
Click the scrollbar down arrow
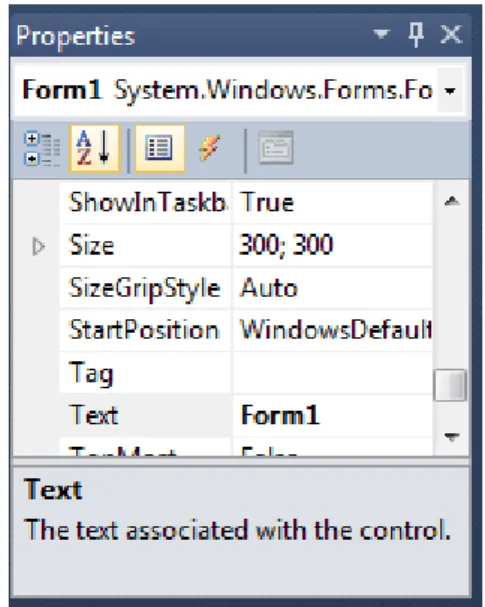pyautogui.click(x=452, y=437)
